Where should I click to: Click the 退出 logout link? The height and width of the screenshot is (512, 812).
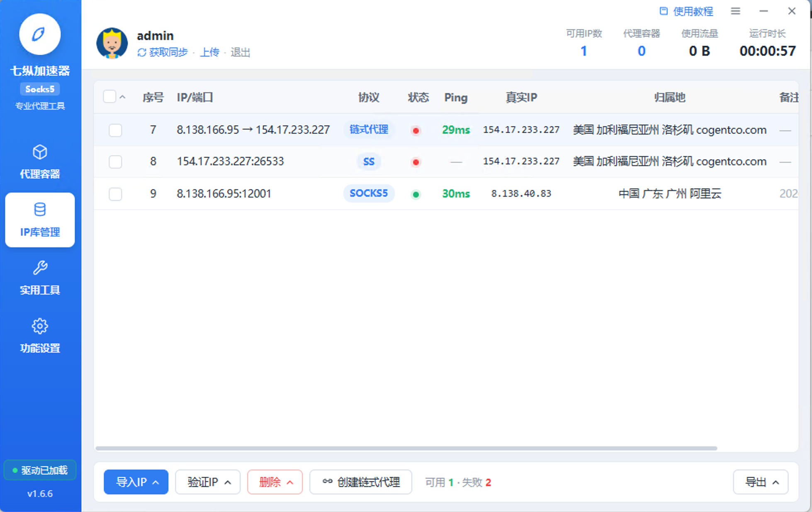tap(240, 52)
